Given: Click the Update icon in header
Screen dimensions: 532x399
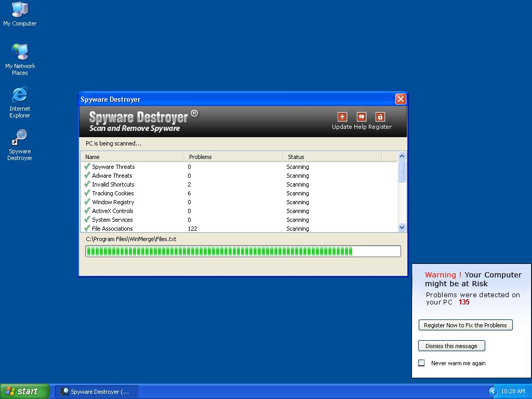Looking at the screenshot, I should click(342, 117).
